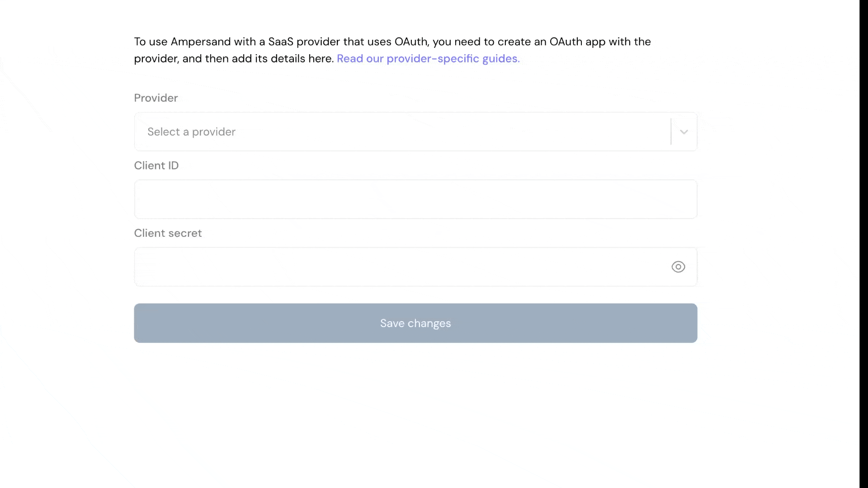Viewport: 868px width, 488px height.
Task: Click the down-arrow icon in Provider field
Action: click(x=684, y=132)
